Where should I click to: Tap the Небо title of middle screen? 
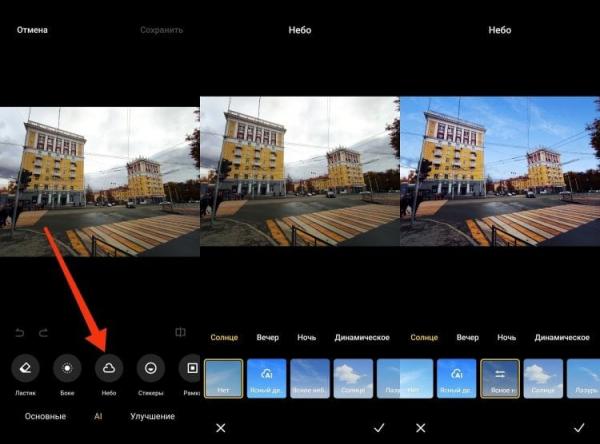pos(300,30)
